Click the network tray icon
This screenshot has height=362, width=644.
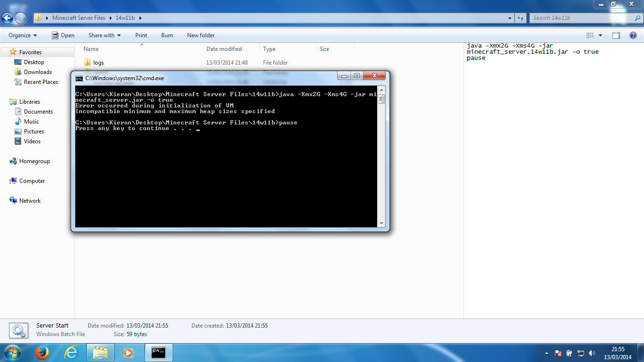[581, 353]
